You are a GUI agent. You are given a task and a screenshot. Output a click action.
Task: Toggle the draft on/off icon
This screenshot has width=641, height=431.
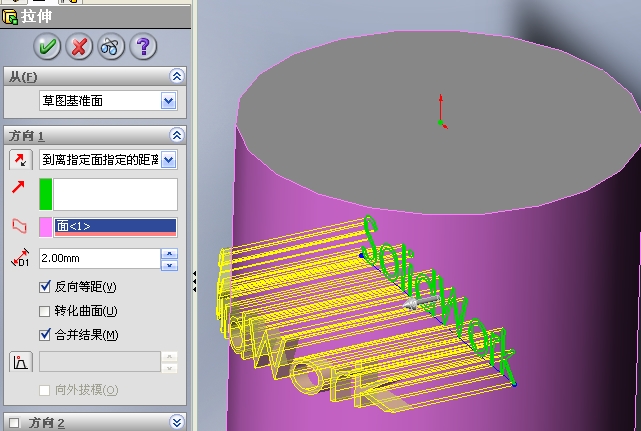coord(21,361)
